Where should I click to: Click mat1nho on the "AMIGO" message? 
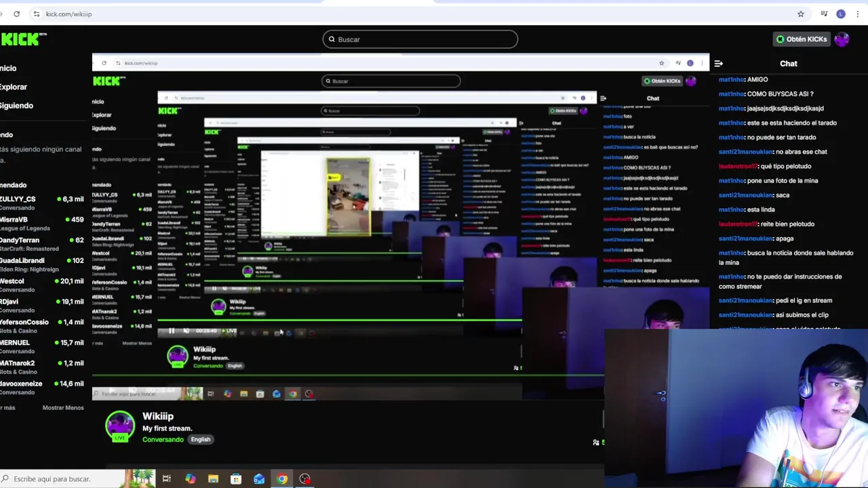click(x=732, y=79)
